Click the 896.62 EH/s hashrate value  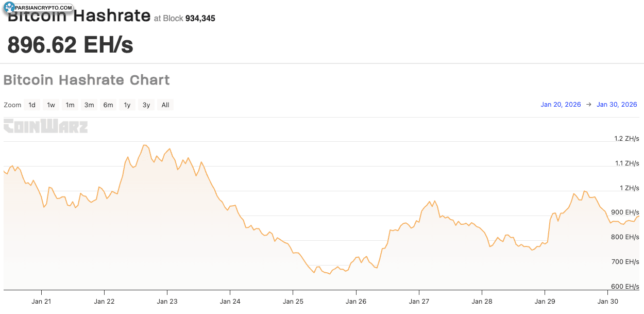[x=71, y=45]
